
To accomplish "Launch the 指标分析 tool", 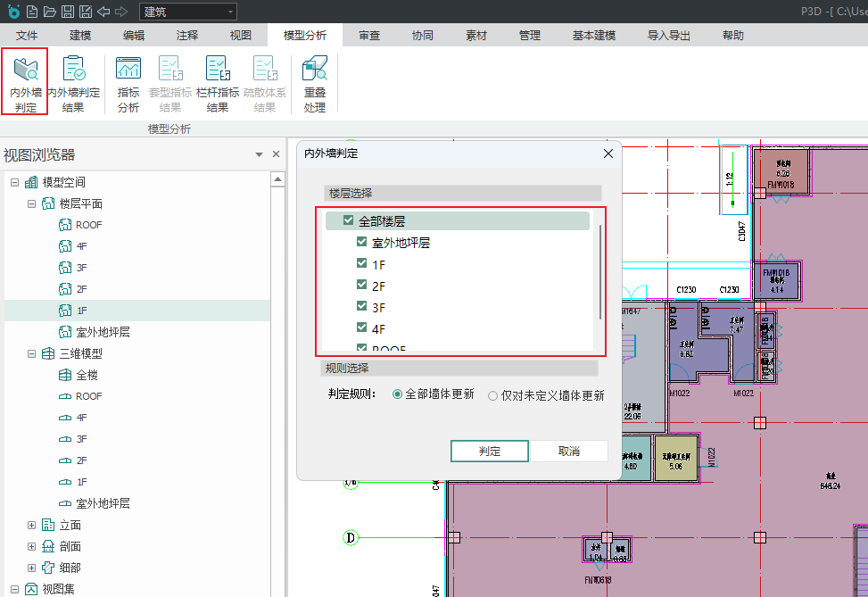I will [128, 83].
